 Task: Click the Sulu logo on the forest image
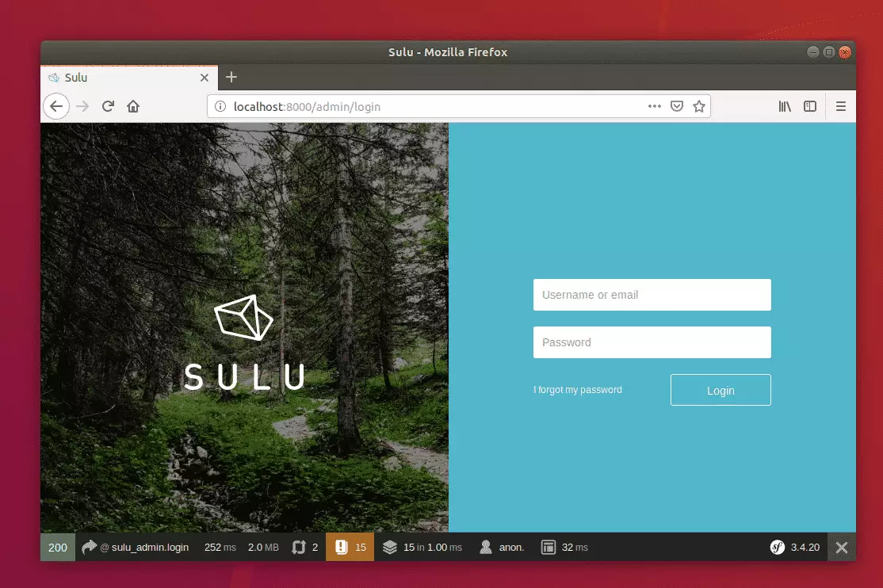pyautogui.click(x=244, y=343)
